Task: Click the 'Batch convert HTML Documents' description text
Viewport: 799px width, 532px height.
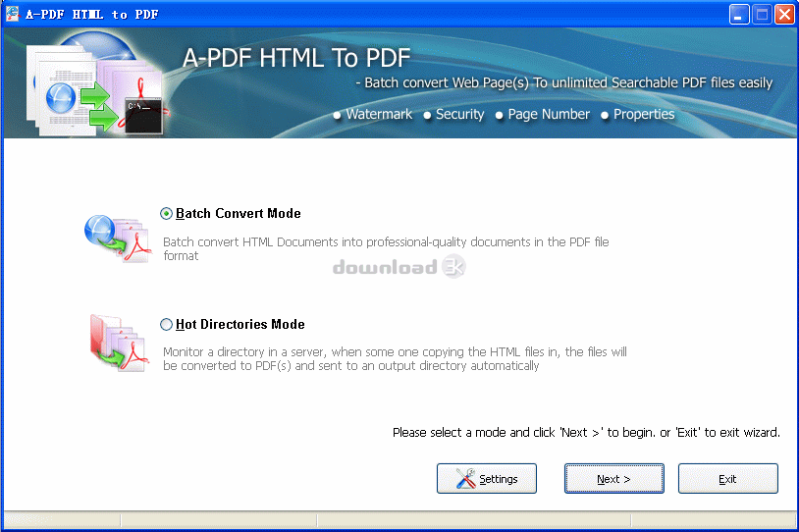Action: (386, 248)
